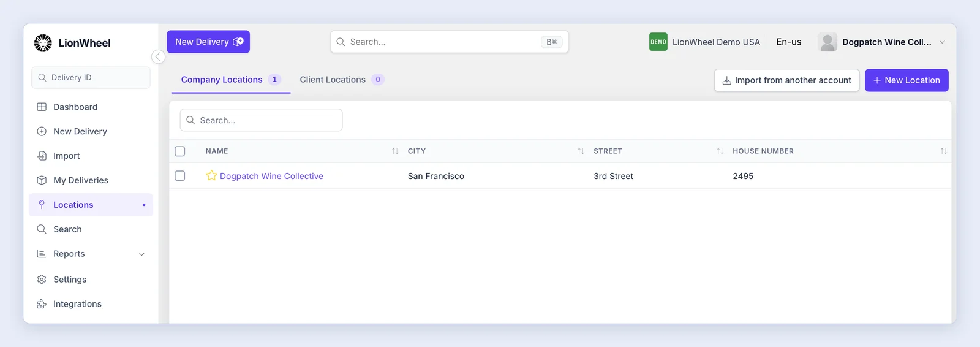Switch to Client Locations tab
Screen dimensions: 980x347
(x=342, y=80)
